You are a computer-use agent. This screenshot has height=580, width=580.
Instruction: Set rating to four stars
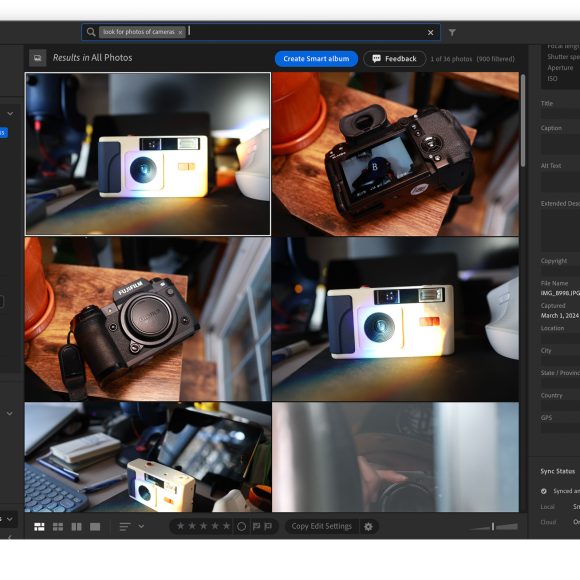click(x=215, y=526)
